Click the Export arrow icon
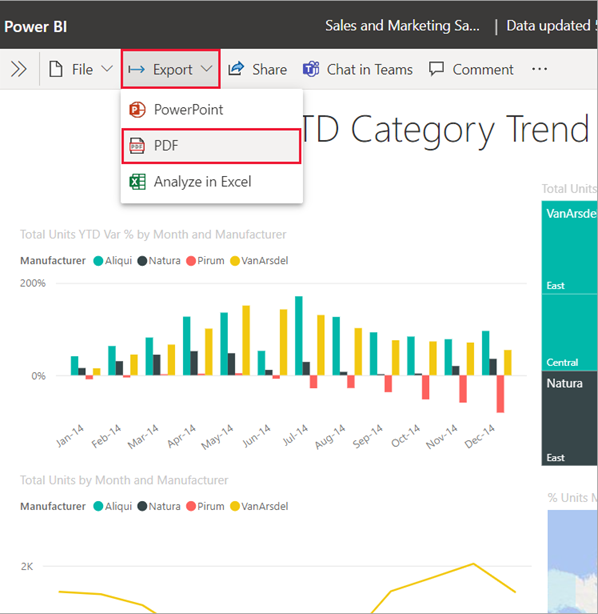The height and width of the screenshot is (614, 598). 136,70
